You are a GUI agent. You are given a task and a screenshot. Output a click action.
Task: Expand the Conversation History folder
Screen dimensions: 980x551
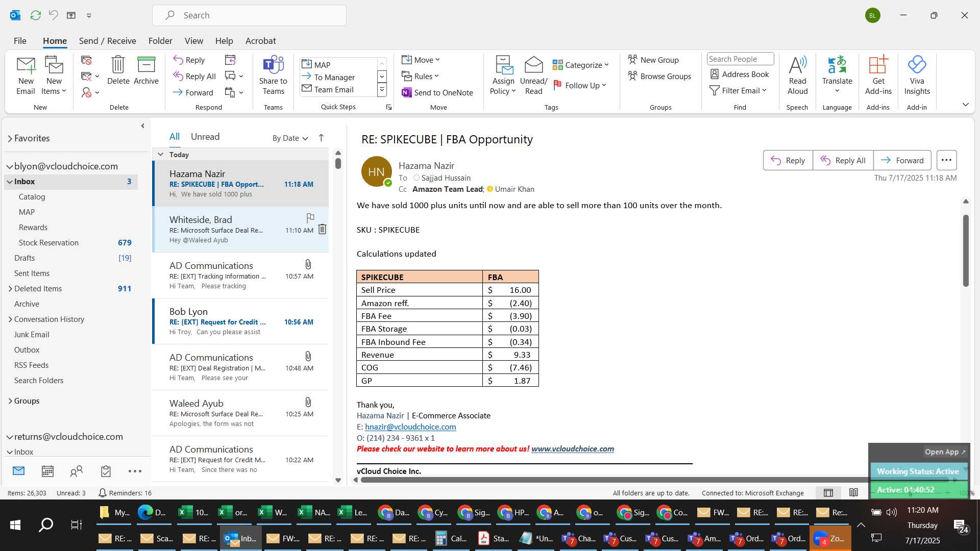(10, 319)
